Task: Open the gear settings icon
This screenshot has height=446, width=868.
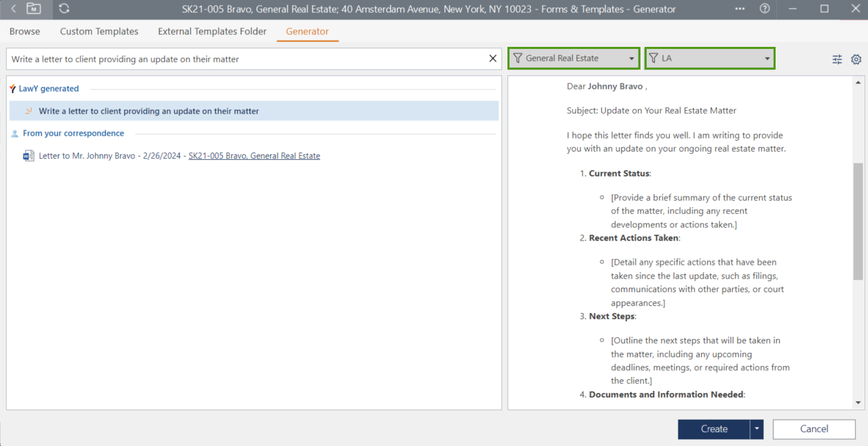Action: 856,59
